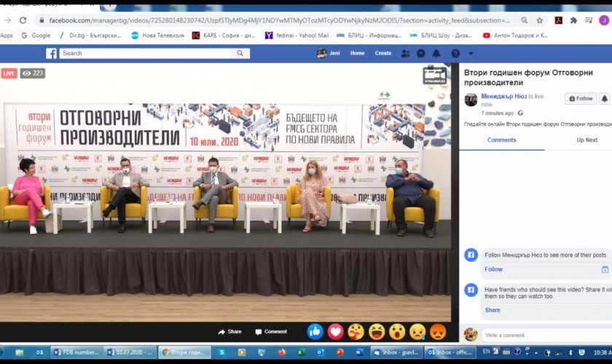This screenshot has width=612, height=364.
Task: React with the Angry emoji
Action: [438, 332]
